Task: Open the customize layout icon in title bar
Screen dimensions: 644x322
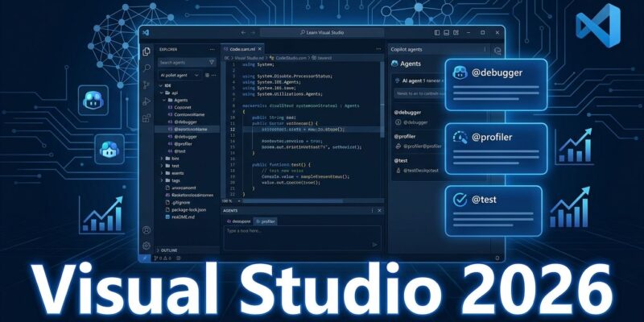Action: pyautogui.click(x=456, y=32)
